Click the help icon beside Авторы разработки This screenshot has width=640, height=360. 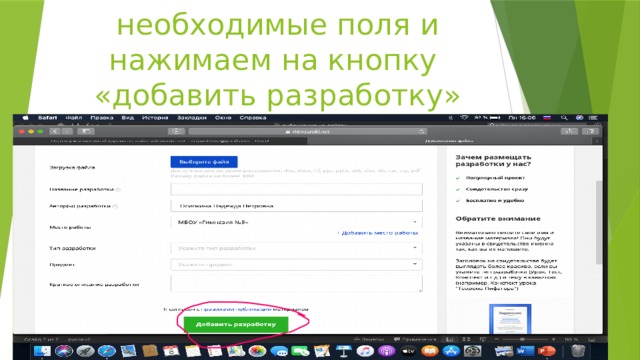(115, 206)
